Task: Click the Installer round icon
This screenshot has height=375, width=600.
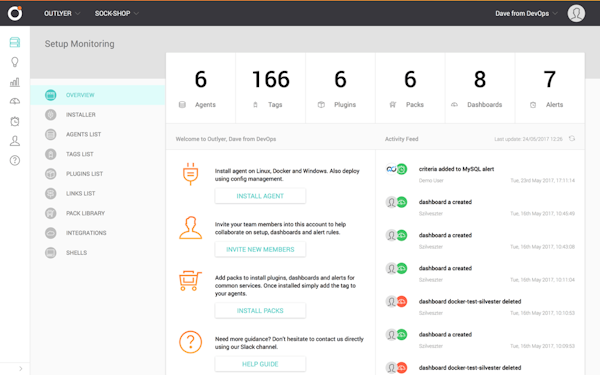Action: click(x=51, y=114)
